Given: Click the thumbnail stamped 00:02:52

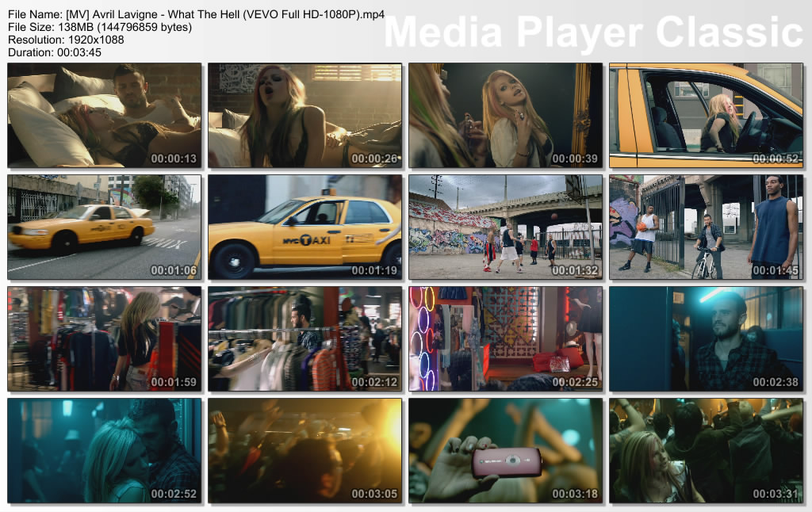Looking at the screenshot, I should (105, 451).
